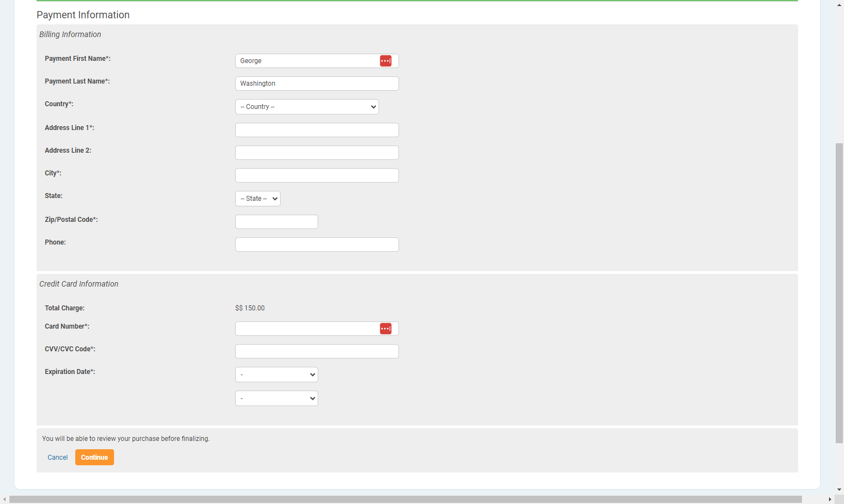Open the State dropdown
The height and width of the screenshot is (504, 844).
pos(258,199)
